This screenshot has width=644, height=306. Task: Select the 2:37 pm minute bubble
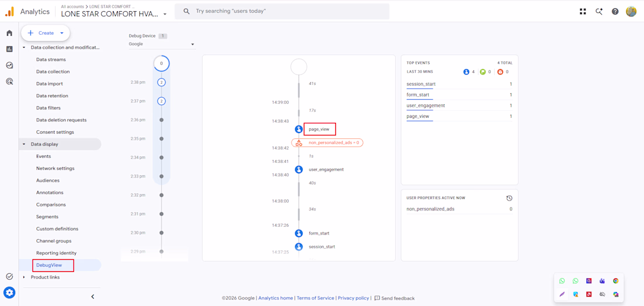(x=162, y=101)
